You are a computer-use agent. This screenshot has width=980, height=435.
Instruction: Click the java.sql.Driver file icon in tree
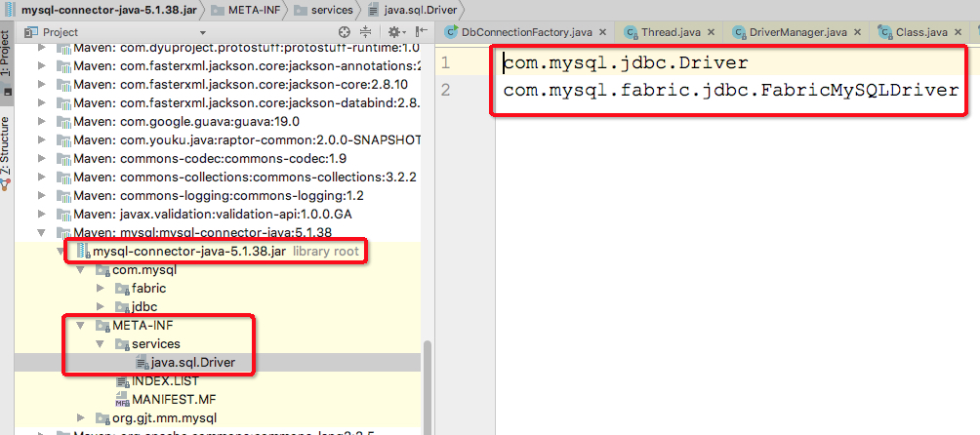pos(142,362)
